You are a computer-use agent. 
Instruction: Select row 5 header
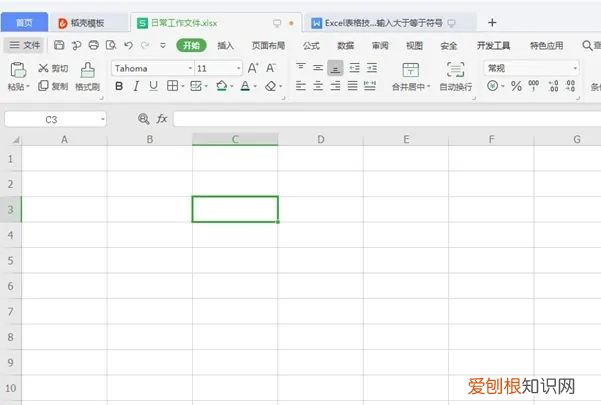pos(11,261)
